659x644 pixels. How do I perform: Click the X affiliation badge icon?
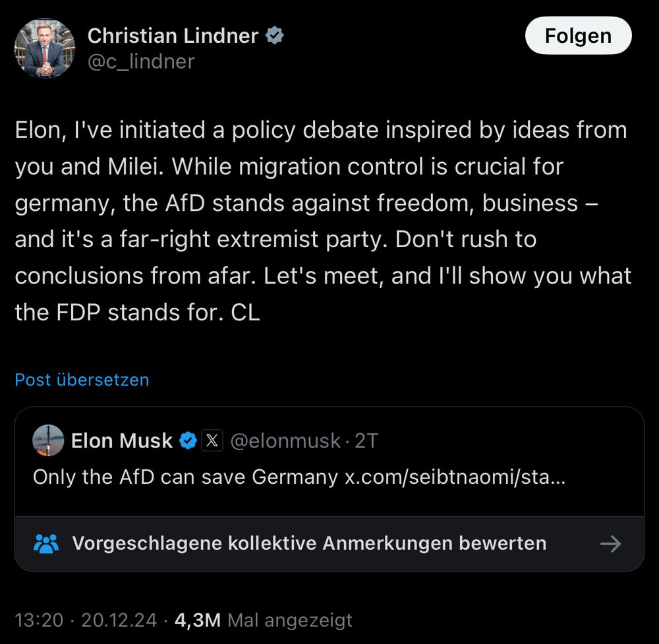(211, 440)
